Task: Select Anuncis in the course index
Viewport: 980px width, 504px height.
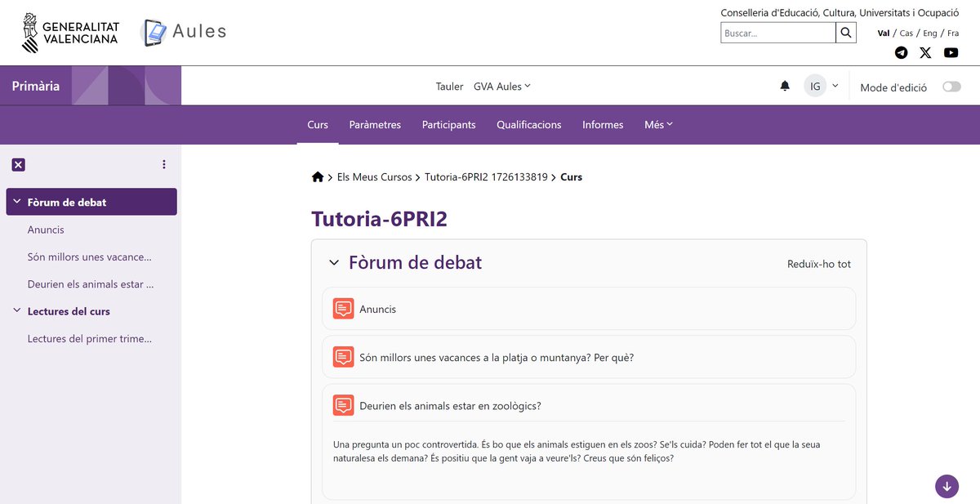Action: click(46, 230)
